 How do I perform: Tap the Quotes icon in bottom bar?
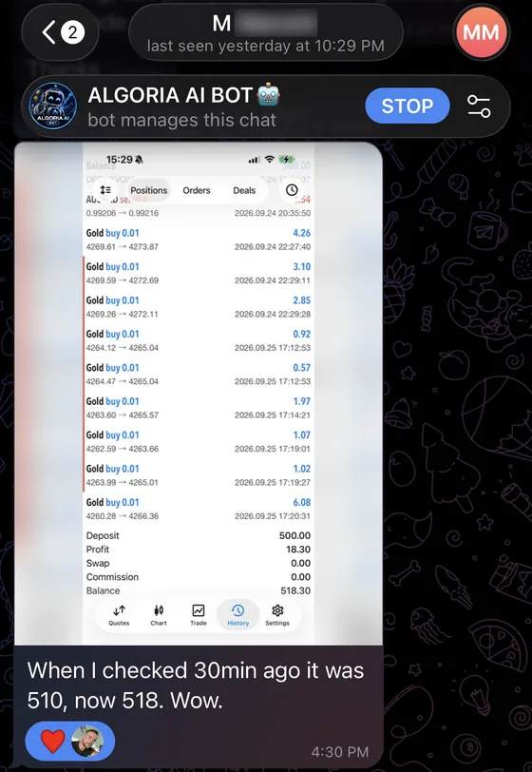(119, 615)
